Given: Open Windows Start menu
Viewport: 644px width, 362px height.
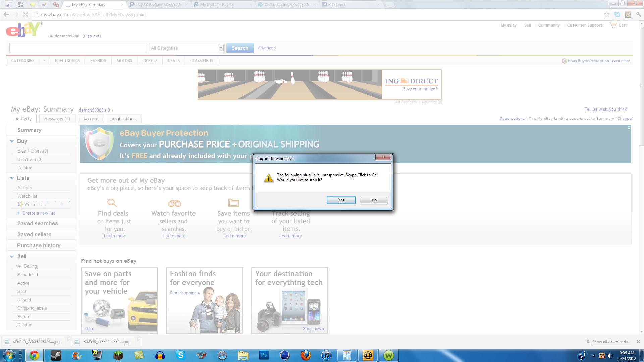Looking at the screenshot, I should (x=9, y=355).
